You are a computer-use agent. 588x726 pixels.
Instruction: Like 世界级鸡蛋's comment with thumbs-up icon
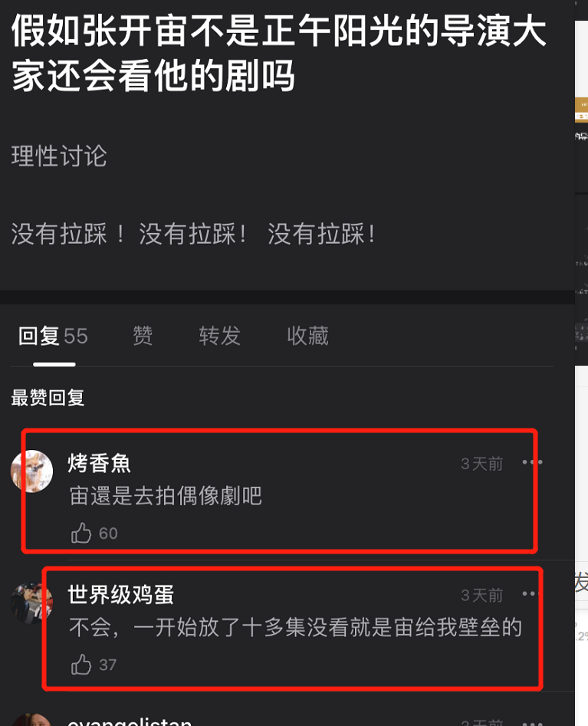[x=81, y=665]
